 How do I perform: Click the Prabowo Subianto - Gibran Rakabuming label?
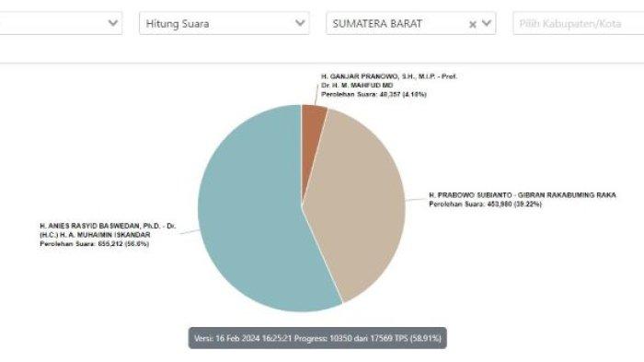click(x=523, y=195)
